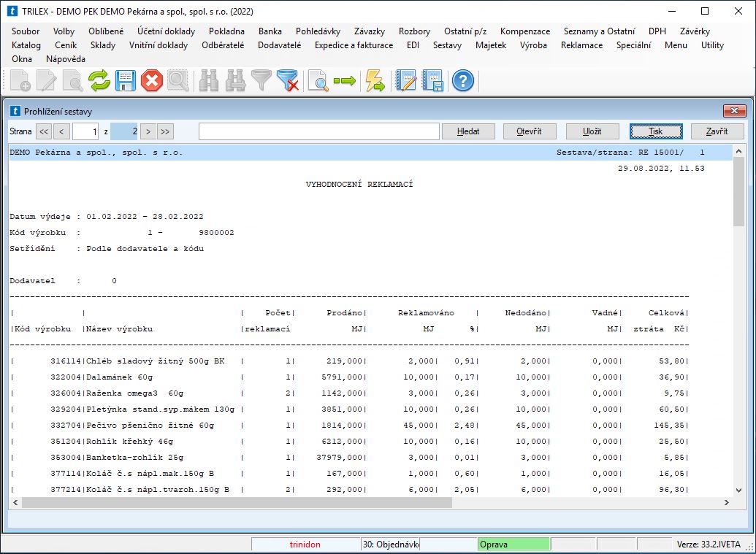Click the current page number field
Image resolution: width=756 pixels, height=554 pixels.
85,131
